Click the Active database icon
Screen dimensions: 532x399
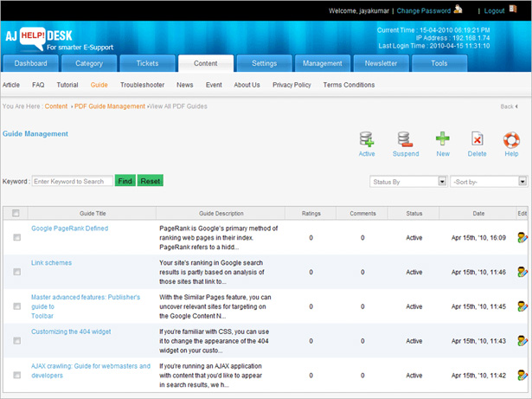(367, 139)
